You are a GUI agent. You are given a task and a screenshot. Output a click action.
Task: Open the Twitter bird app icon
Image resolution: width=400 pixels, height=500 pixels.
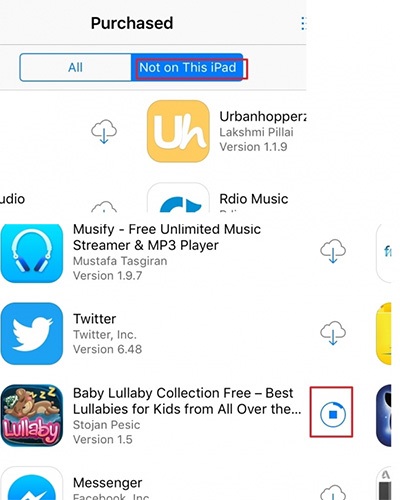pyautogui.click(x=32, y=333)
